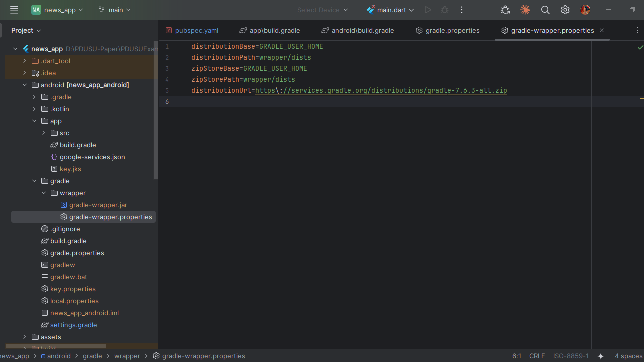Screen dimensions: 644x362
Task: Expand the .idea folder
Action: [25, 73]
